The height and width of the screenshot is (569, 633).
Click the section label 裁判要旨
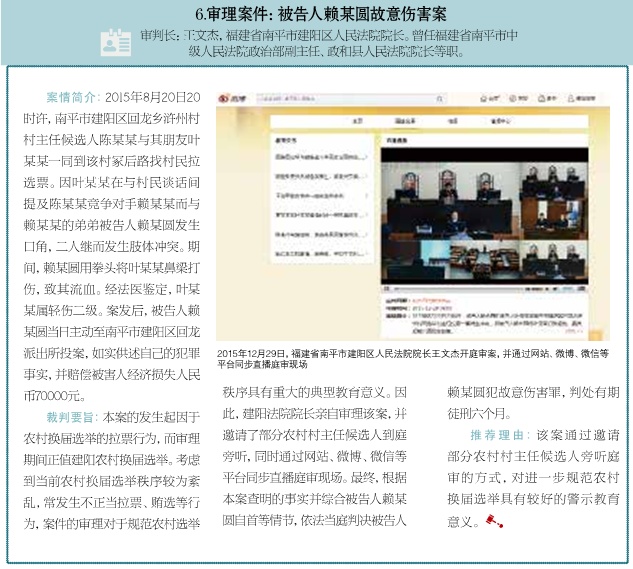click(69, 417)
